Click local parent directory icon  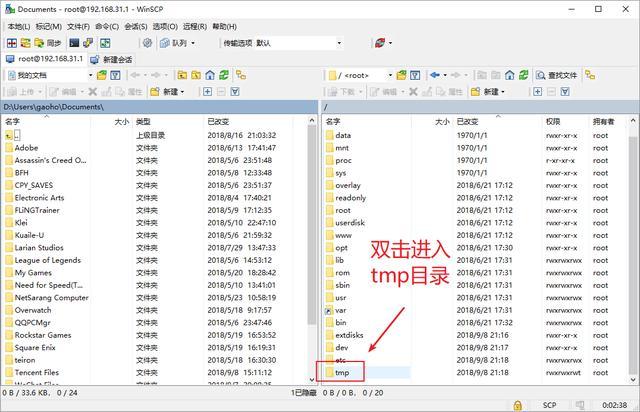[x=182, y=75]
